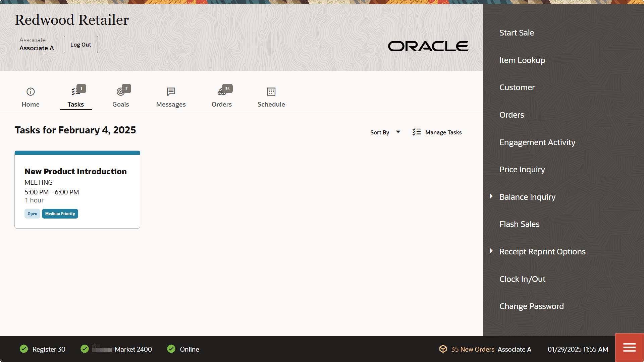Click the Log Out button
This screenshot has height=362, width=644.
pos(80,44)
